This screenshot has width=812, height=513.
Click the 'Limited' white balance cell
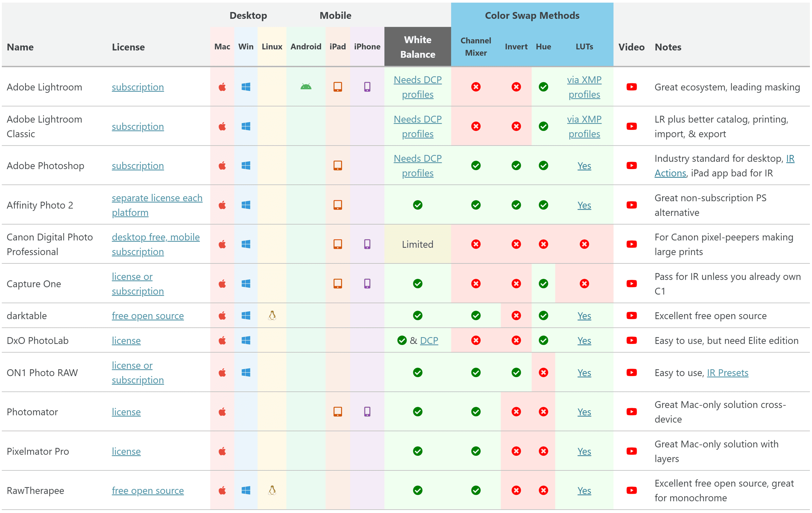click(x=418, y=244)
